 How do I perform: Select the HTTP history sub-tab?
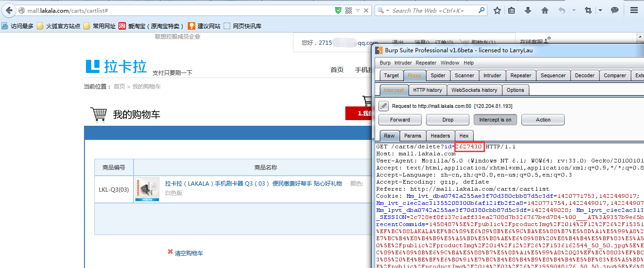click(427, 90)
